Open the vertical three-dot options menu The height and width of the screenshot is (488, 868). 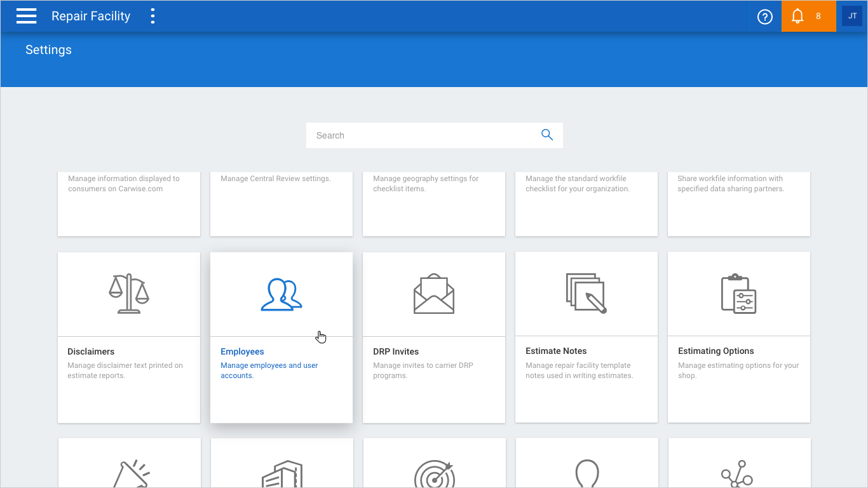coord(153,17)
